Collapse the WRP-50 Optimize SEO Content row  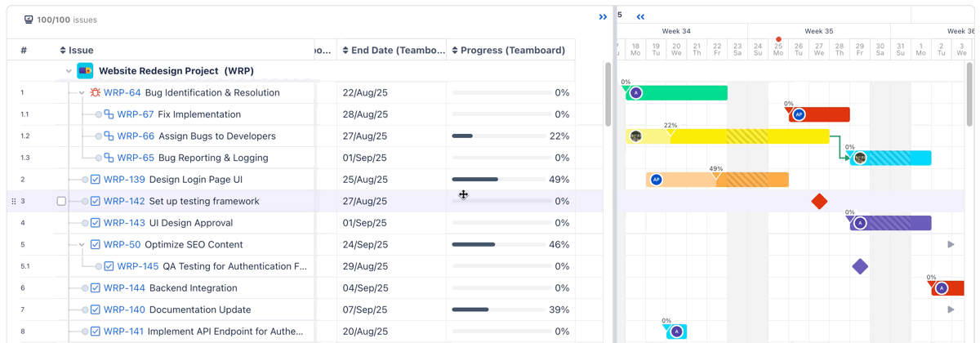point(82,244)
